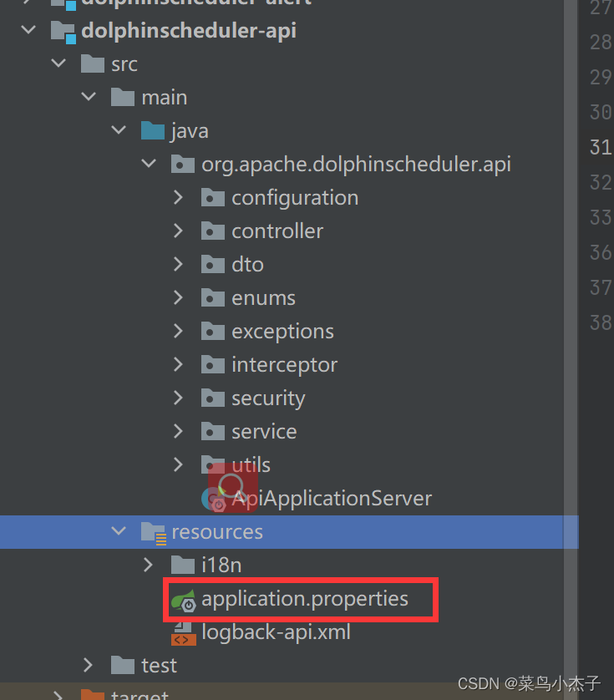Select the interceptor package label

(x=285, y=365)
